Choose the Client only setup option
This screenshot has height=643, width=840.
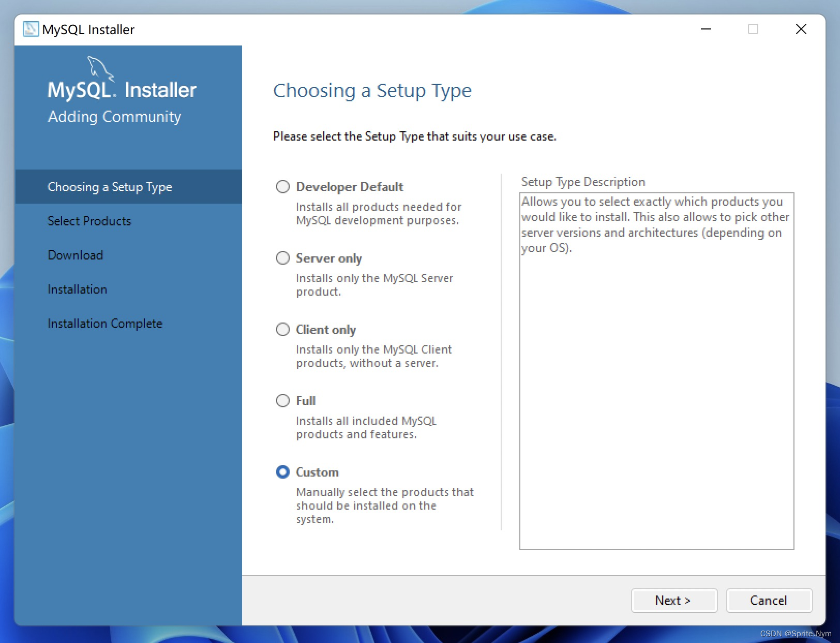[283, 329]
